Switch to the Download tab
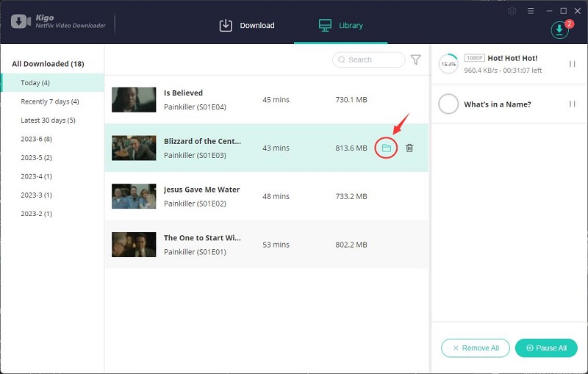 [247, 26]
